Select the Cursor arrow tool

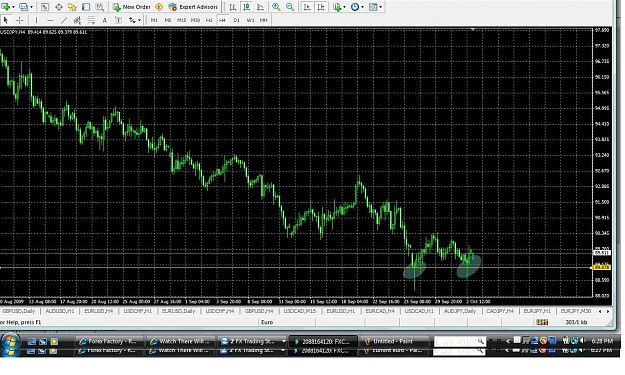click(x=6, y=20)
